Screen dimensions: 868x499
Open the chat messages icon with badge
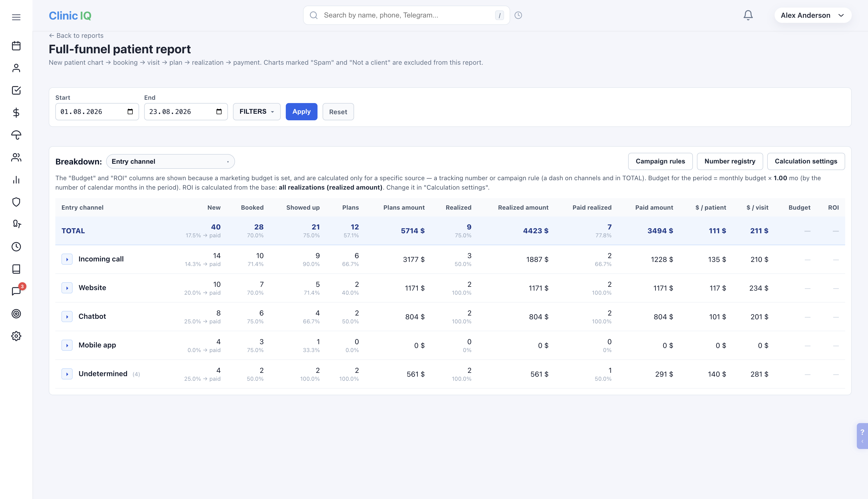coord(16,291)
